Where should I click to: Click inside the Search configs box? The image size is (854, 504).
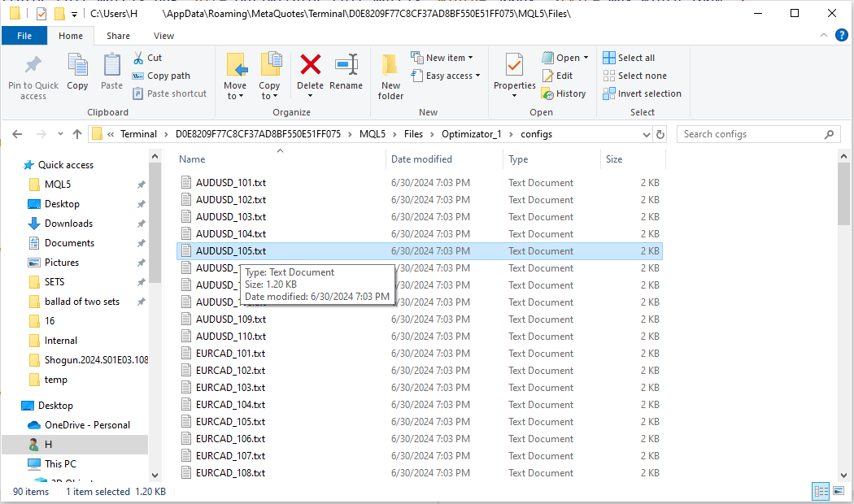click(756, 133)
